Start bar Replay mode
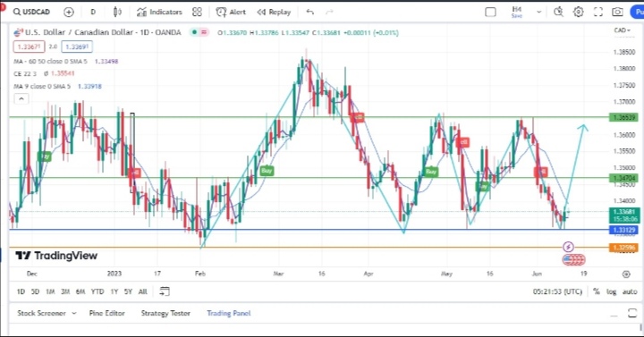This screenshot has width=644, height=337. coord(274,12)
